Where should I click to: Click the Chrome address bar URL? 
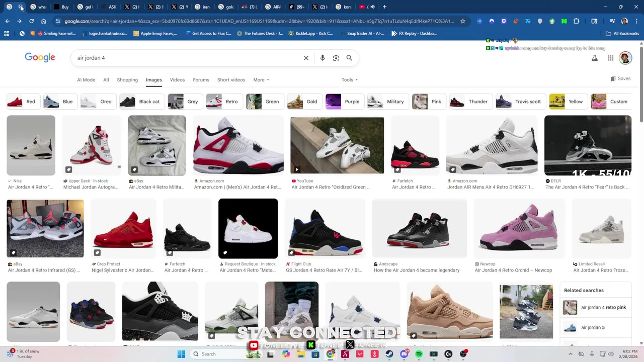[259, 21]
